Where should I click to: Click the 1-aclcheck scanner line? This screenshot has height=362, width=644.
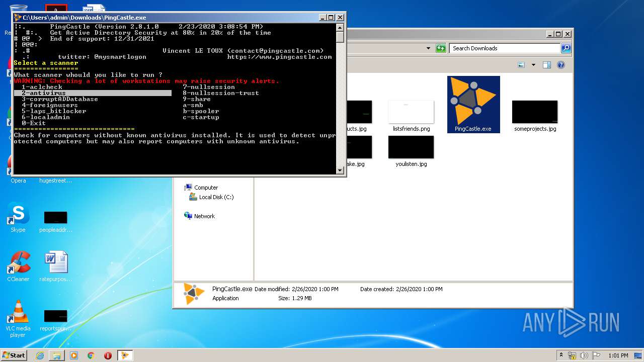pos(42,87)
